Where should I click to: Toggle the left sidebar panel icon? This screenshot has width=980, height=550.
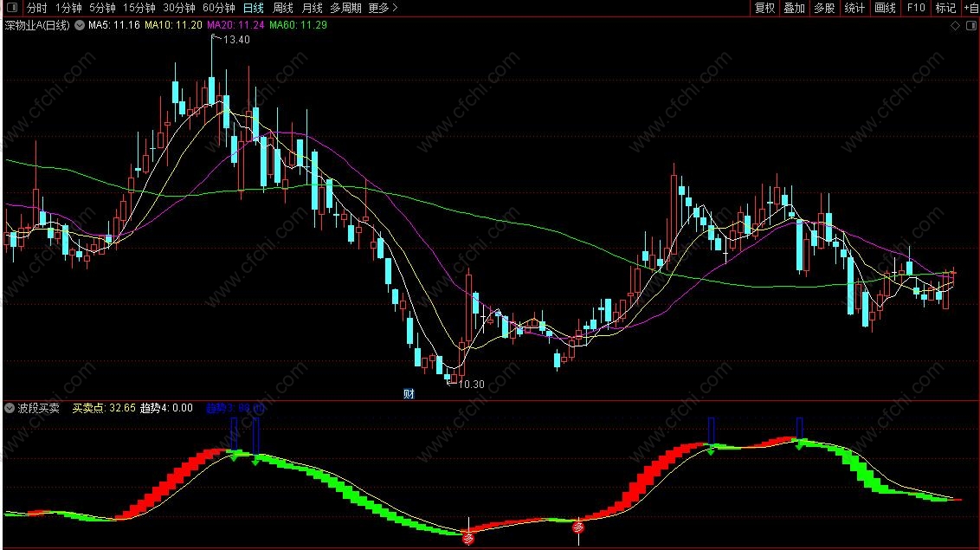[10, 8]
